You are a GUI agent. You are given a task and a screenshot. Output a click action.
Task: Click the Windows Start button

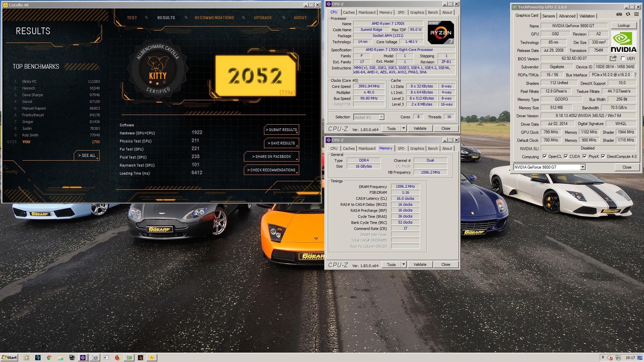pos(9,358)
